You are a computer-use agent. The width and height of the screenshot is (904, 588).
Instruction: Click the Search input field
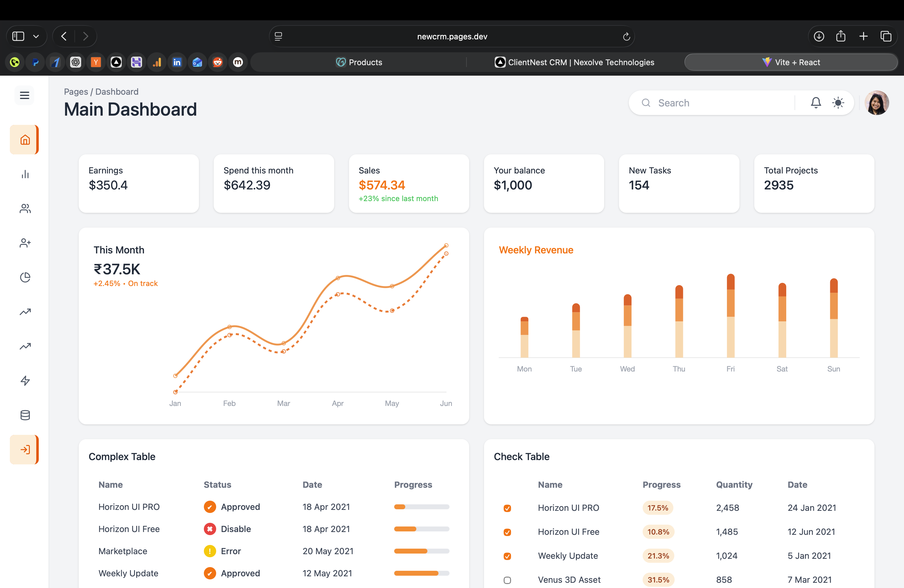tap(714, 102)
